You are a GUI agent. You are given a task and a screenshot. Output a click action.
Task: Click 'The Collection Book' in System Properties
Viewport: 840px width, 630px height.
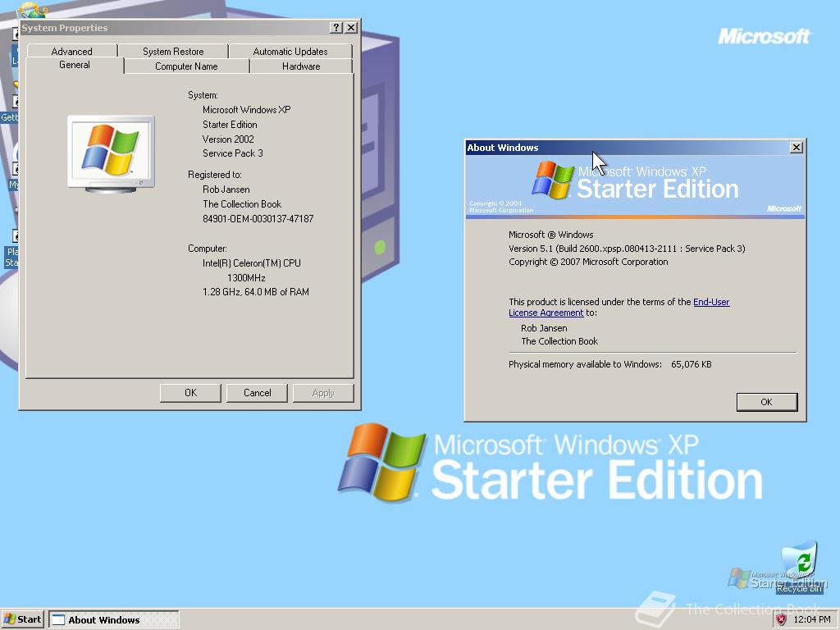(x=242, y=204)
